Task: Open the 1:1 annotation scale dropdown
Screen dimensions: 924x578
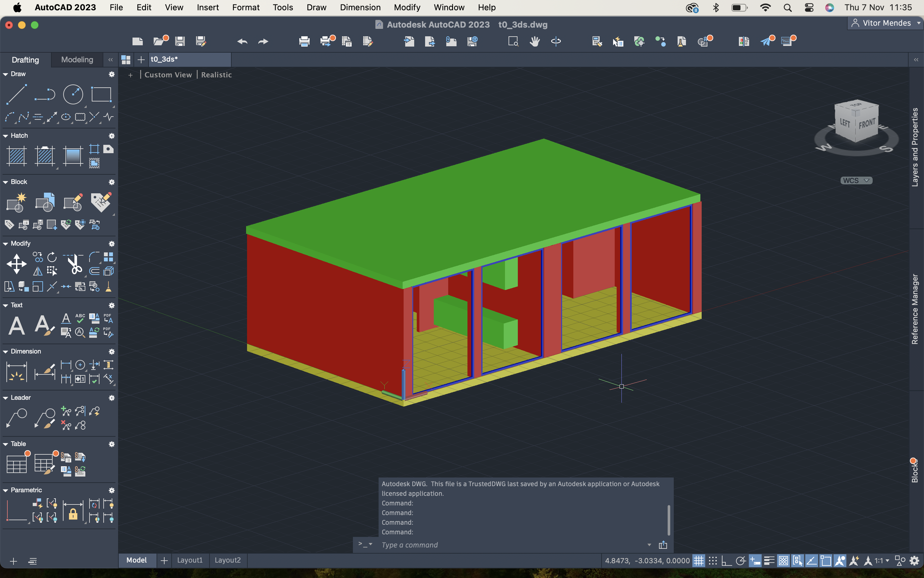Action: [882, 561]
